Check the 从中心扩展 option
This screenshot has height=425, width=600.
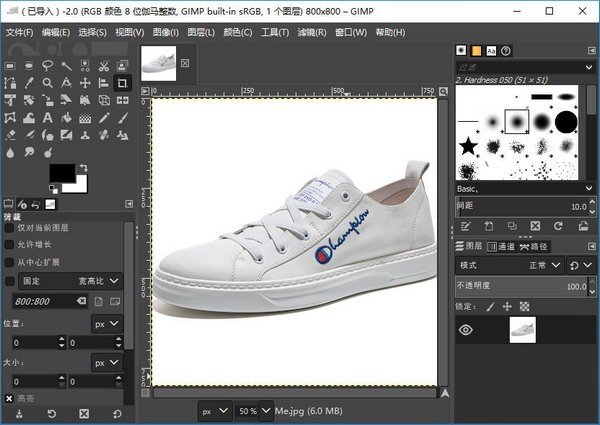tap(9, 262)
